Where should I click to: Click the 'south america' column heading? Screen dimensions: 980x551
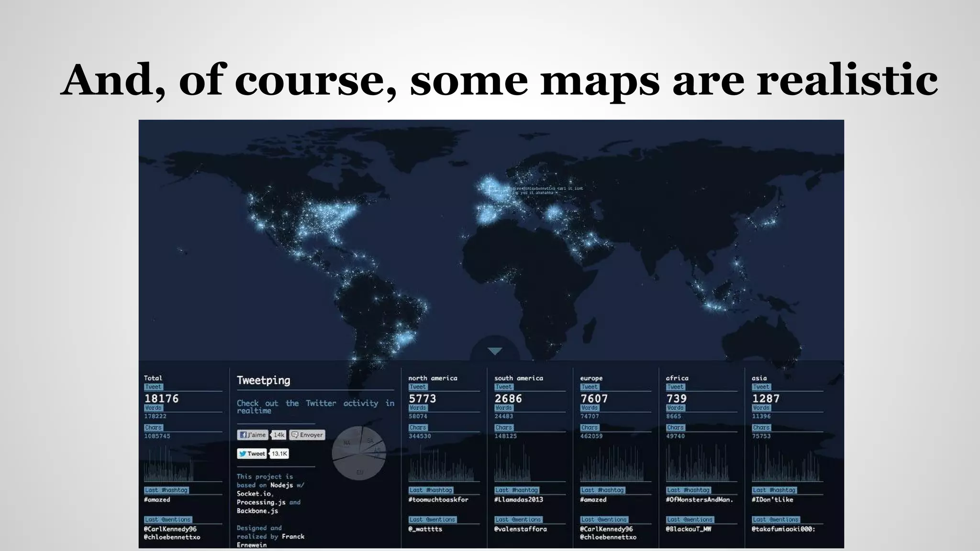pos(519,378)
